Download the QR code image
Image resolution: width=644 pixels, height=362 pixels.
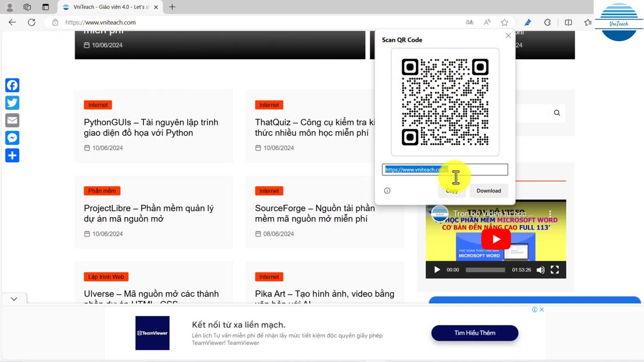pyautogui.click(x=489, y=191)
